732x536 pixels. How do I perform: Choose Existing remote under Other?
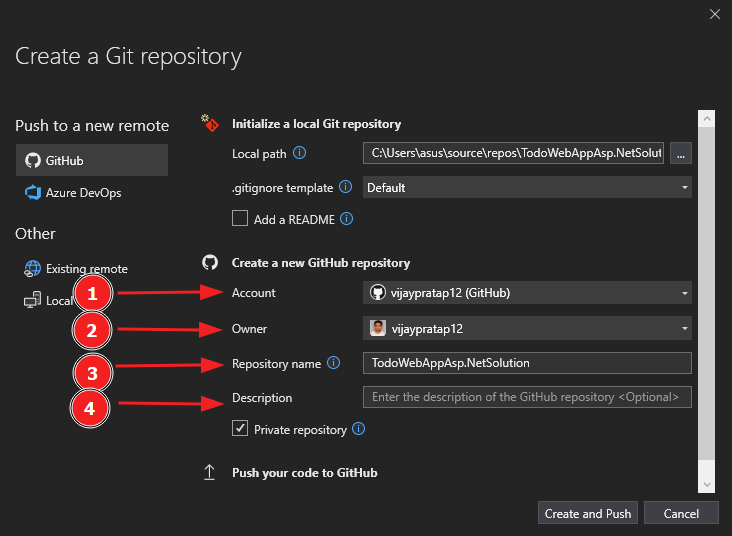pyautogui.click(x=76, y=269)
